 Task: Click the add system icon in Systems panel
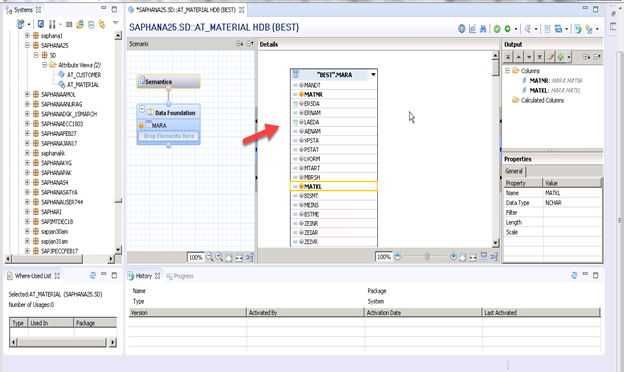(20, 24)
